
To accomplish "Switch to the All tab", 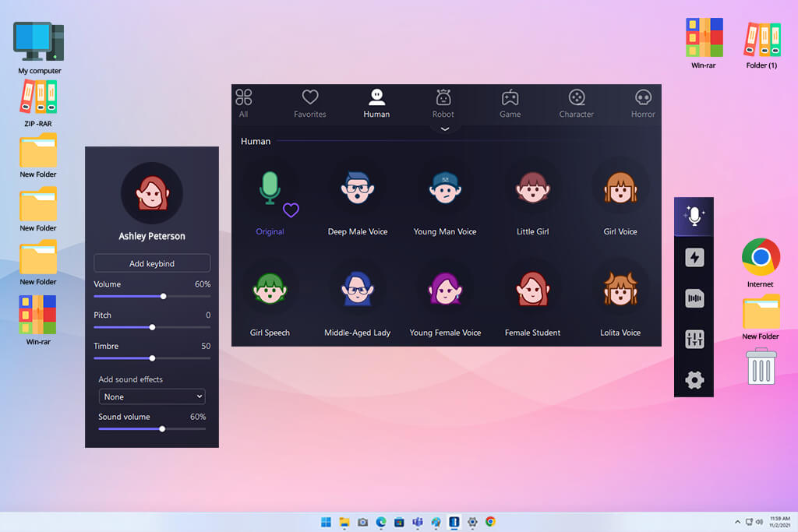I will tap(244, 104).
